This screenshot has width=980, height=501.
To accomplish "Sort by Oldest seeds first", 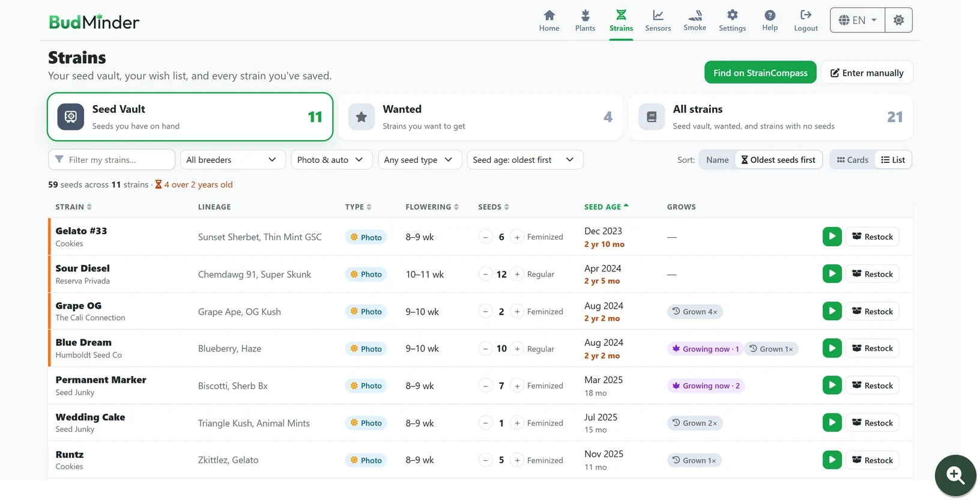I will point(778,160).
